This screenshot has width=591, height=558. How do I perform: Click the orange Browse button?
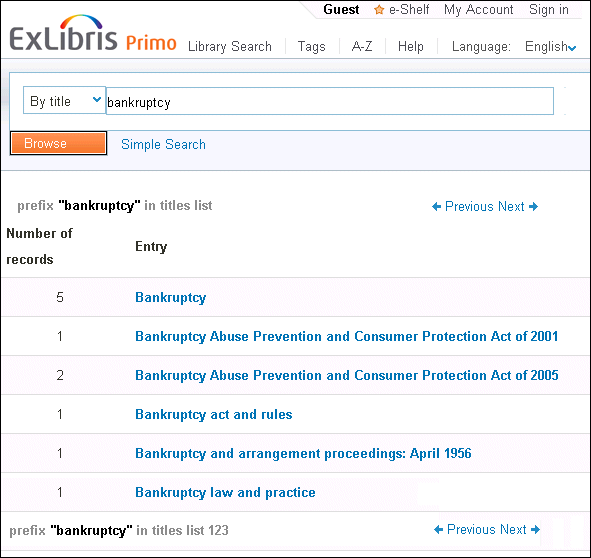(58, 143)
